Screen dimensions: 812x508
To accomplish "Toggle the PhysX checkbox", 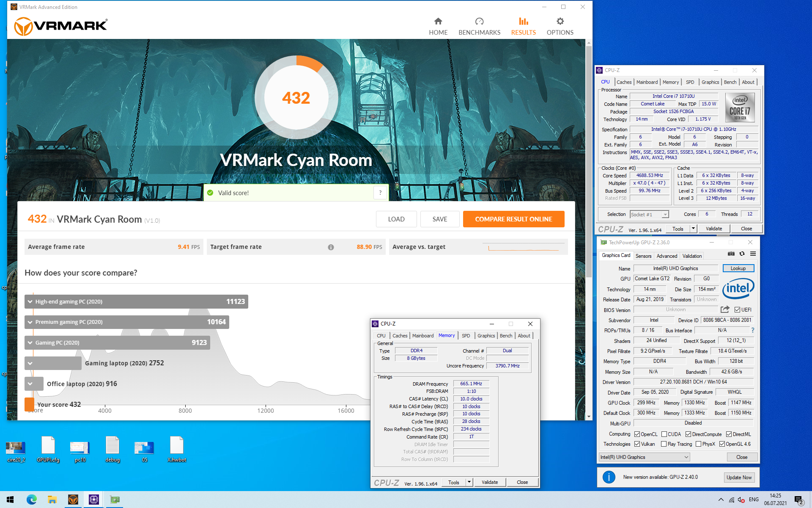I will coord(698,444).
